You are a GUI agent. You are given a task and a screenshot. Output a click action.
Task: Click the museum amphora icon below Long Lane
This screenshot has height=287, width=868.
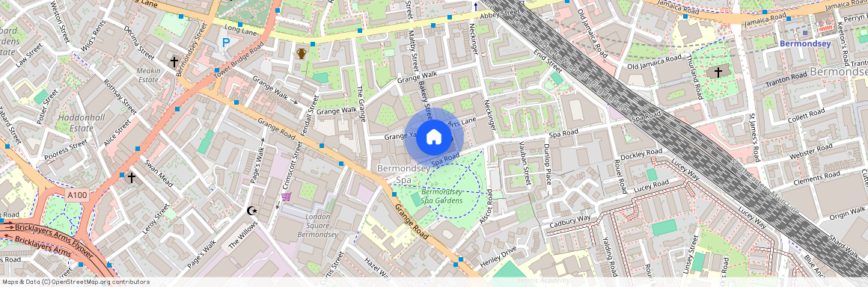(302, 54)
